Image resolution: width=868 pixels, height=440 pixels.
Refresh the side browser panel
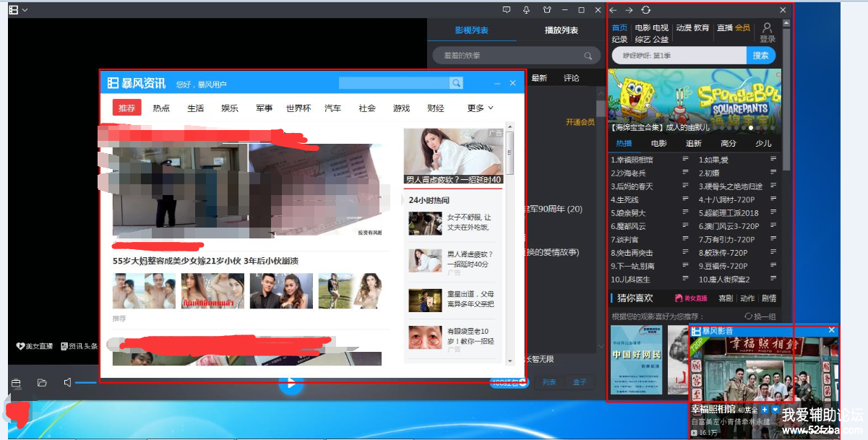click(x=646, y=10)
